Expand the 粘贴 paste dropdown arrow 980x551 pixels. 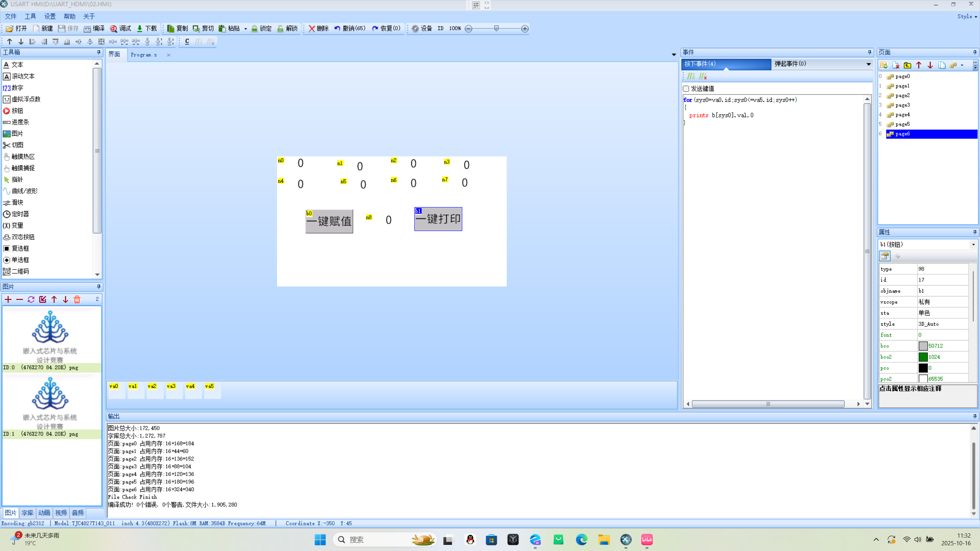click(246, 29)
